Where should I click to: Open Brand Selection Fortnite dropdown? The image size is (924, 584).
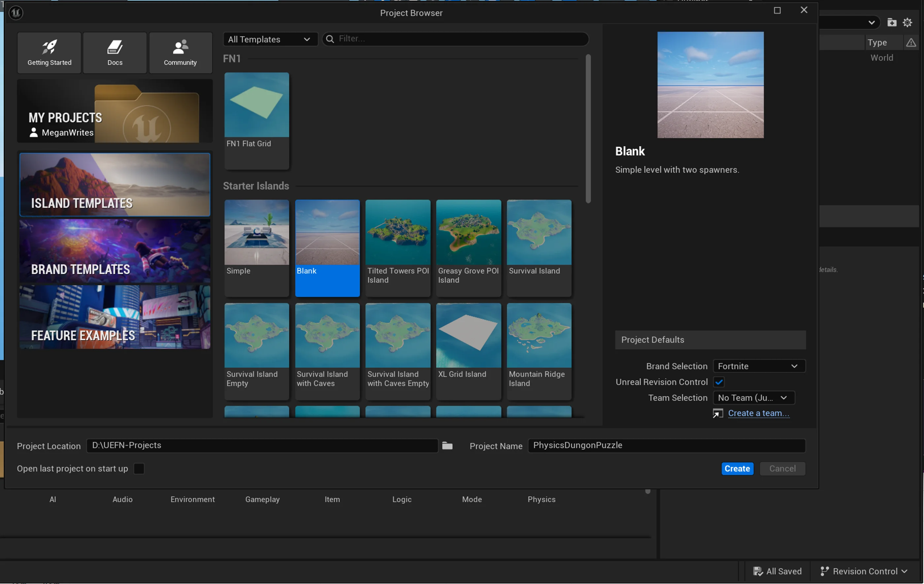coord(759,366)
